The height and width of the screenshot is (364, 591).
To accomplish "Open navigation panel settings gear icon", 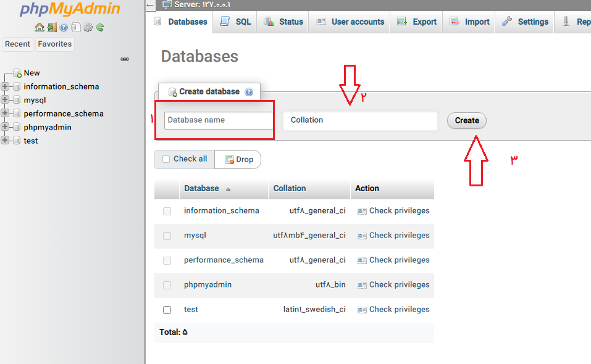I will [x=88, y=27].
